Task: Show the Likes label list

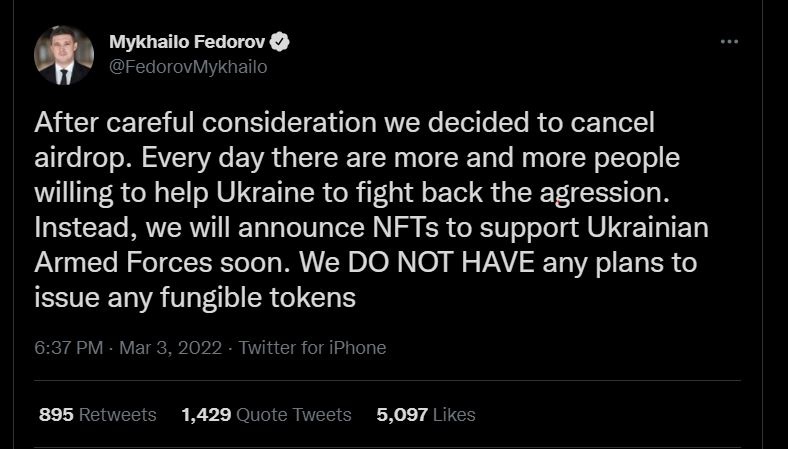Action: [x=455, y=414]
